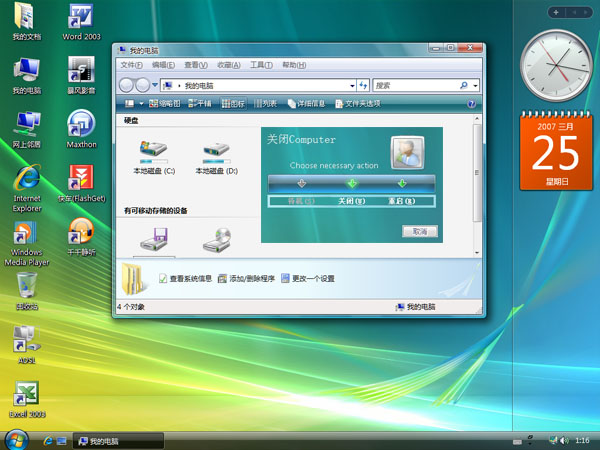
Task: Switch to 详细信息 details view
Action: [306, 103]
